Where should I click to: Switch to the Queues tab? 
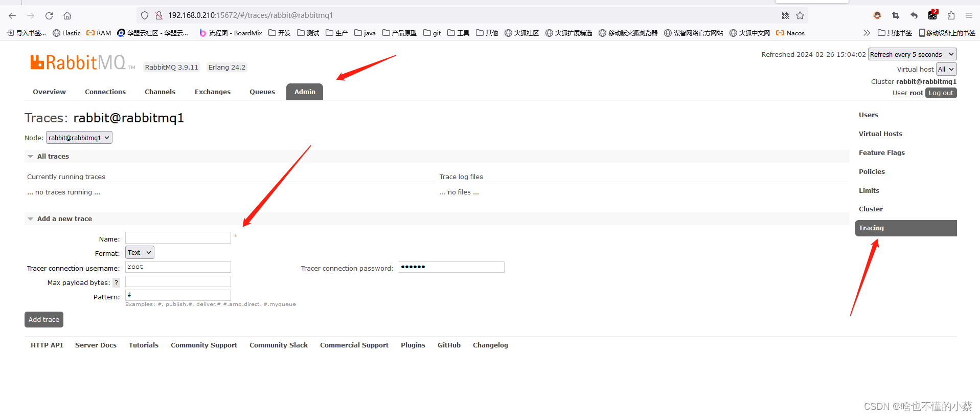(x=262, y=92)
